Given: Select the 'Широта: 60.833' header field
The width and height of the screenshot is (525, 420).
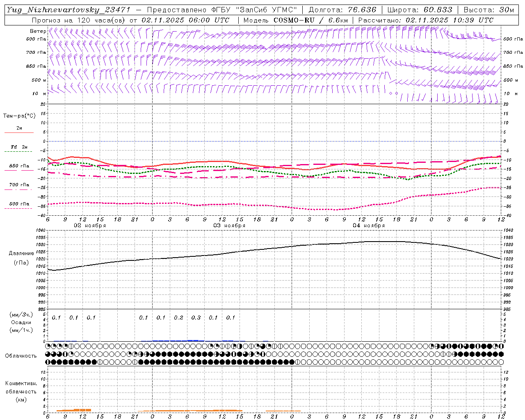Looking at the screenshot, I should pyautogui.click(x=420, y=10).
